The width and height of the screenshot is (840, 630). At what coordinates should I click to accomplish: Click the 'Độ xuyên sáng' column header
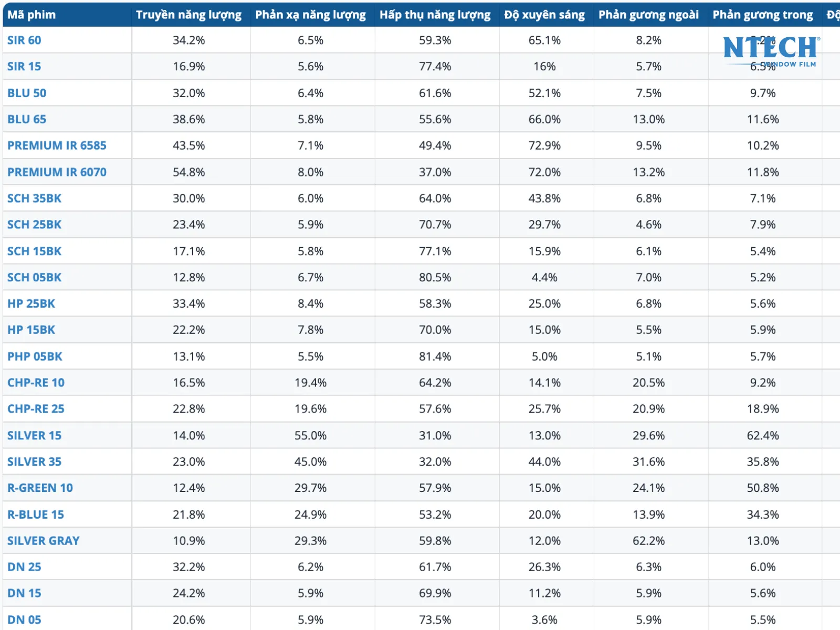(544, 15)
